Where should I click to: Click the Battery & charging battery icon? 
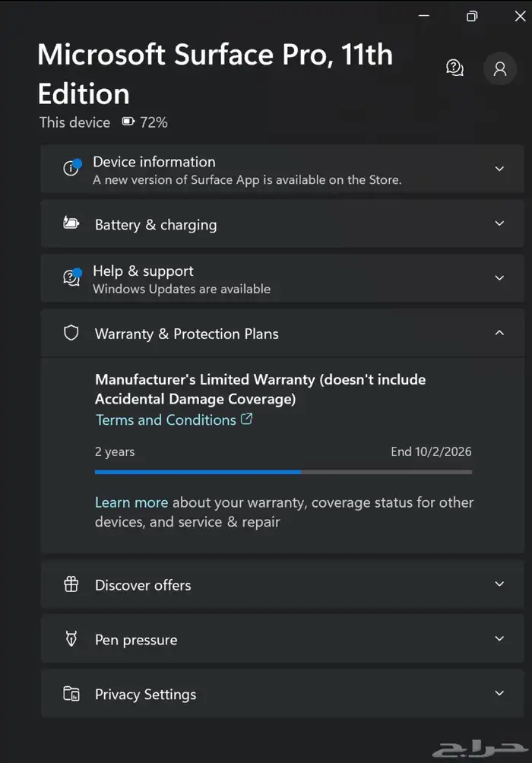click(x=71, y=223)
